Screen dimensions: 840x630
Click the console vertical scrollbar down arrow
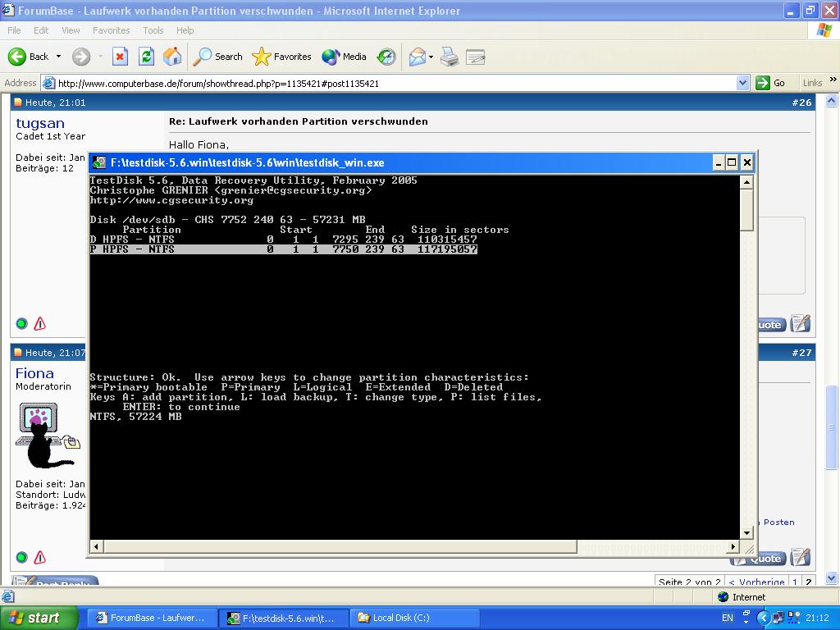click(x=746, y=533)
